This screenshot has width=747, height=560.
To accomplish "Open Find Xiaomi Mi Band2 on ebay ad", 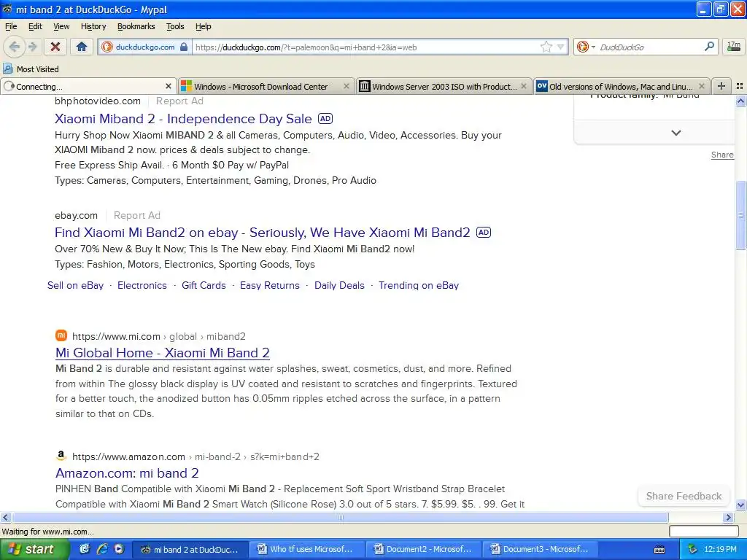I will tap(262, 233).
